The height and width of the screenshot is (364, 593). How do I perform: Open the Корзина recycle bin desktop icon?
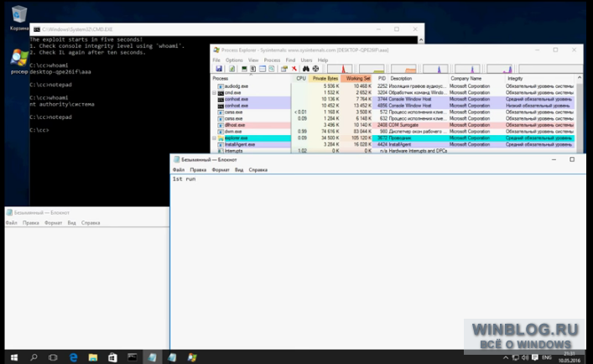[19, 18]
